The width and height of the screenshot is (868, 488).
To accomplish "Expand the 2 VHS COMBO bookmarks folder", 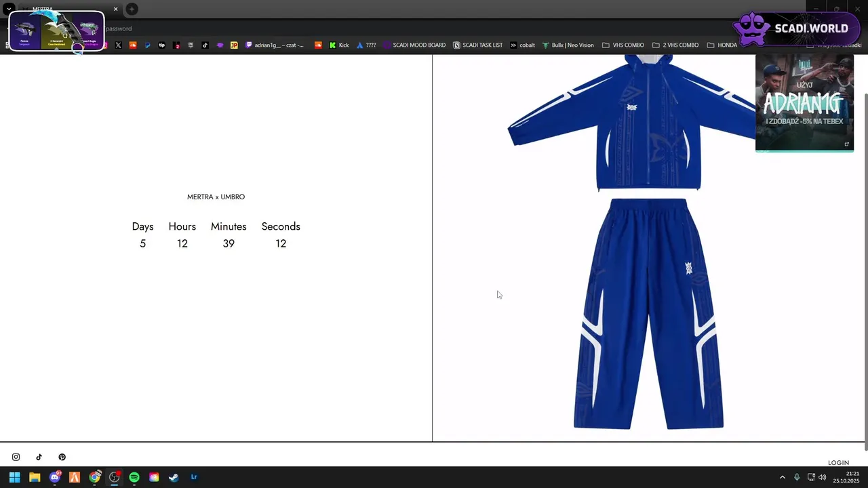I will coord(675,45).
